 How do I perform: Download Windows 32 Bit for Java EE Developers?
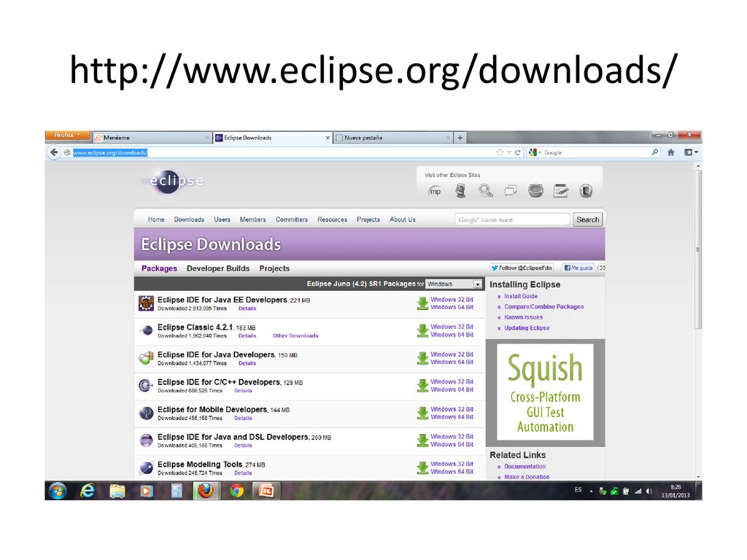coord(452,300)
